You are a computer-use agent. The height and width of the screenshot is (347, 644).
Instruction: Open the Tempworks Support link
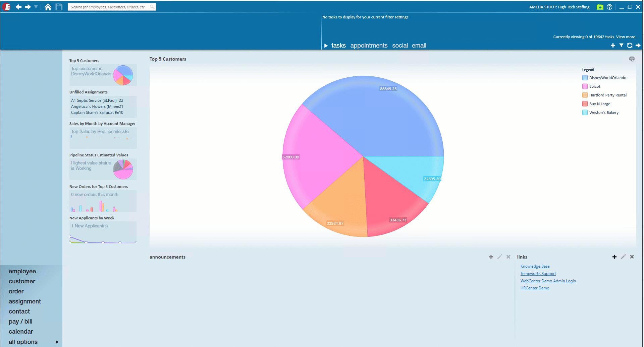click(538, 274)
